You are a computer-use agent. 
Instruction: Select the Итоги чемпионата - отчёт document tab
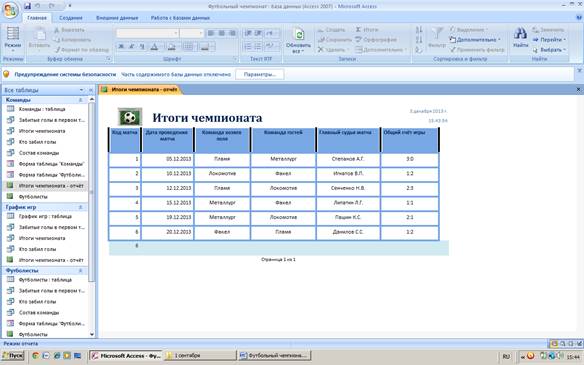click(x=141, y=89)
